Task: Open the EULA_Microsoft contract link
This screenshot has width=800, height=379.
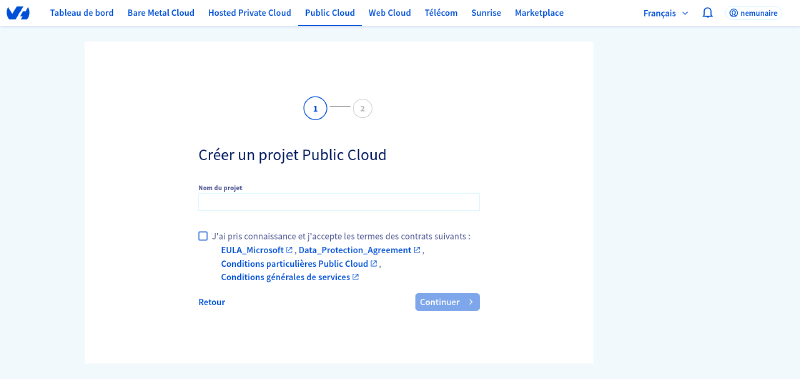Action: click(253, 250)
